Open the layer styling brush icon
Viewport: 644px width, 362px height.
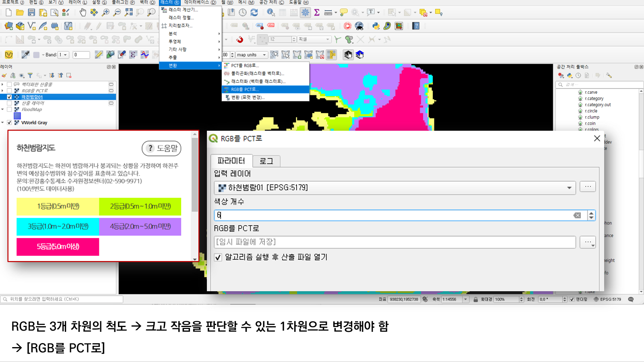point(4,76)
